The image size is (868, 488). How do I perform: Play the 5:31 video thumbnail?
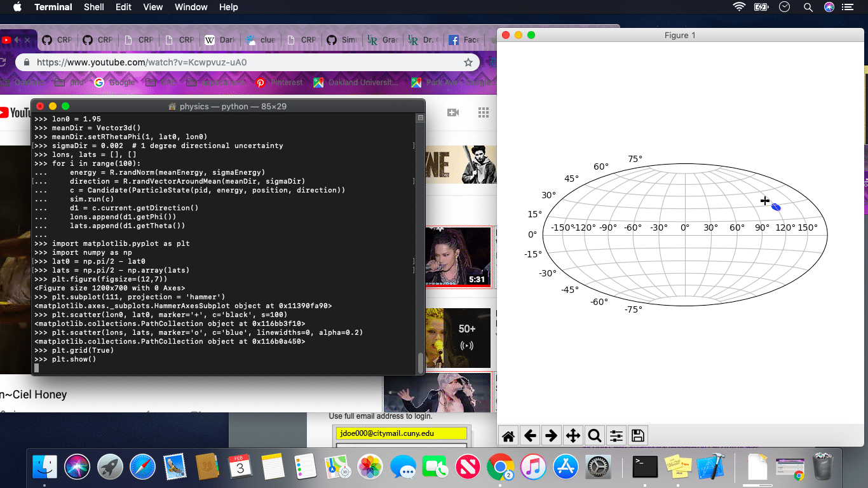(458, 257)
